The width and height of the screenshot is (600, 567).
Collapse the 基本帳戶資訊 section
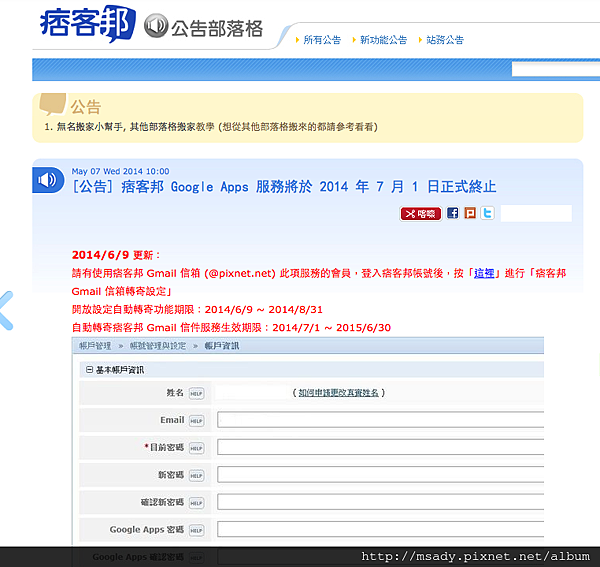[x=89, y=370]
